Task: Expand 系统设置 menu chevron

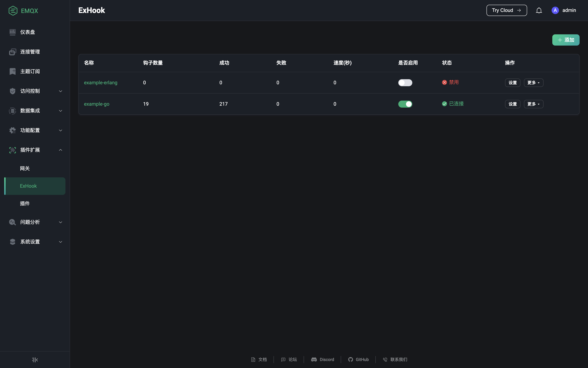Action: coord(61,242)
